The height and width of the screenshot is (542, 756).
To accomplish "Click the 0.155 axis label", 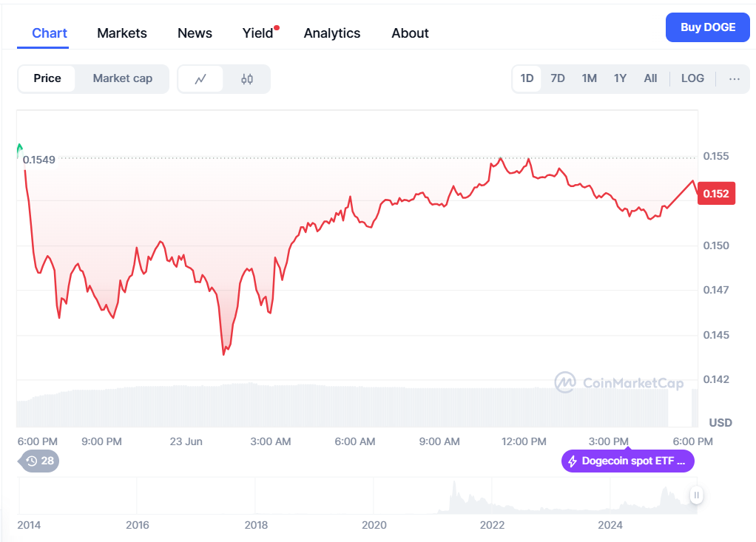I will [716, 156].
